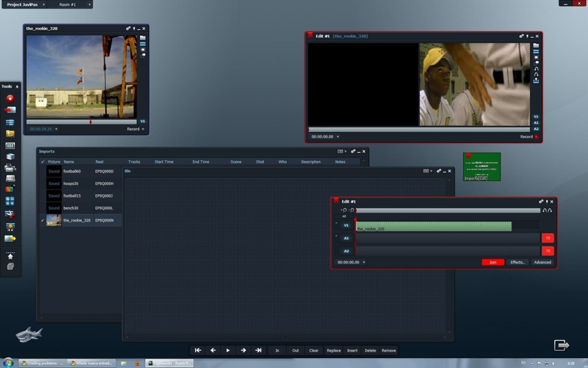Click the exit door icon at bottom right
The width and height of the screenshot is (588, 368).
(561, 345)
